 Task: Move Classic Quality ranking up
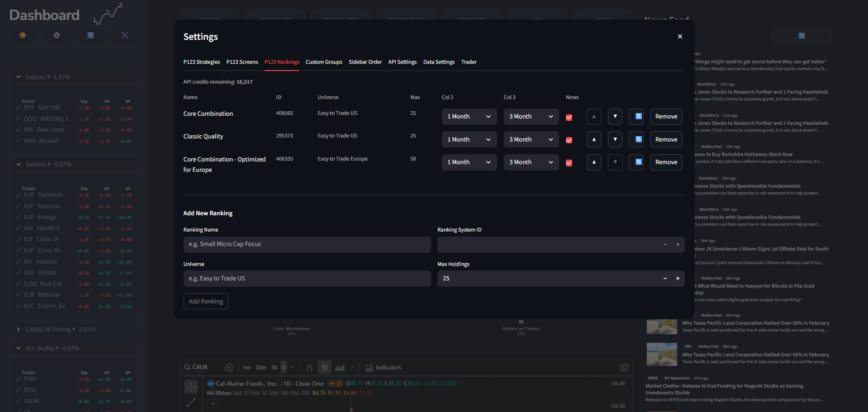point(593,139)
